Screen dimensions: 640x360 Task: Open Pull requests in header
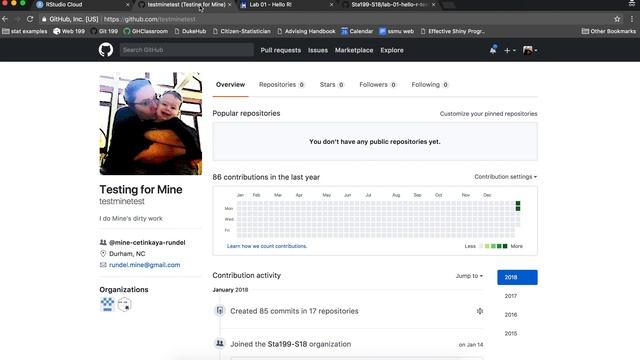point(280,50)
